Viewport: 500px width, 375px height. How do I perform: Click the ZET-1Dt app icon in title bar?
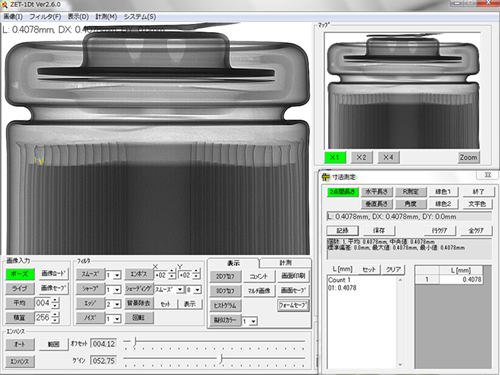tap(4, 5)
